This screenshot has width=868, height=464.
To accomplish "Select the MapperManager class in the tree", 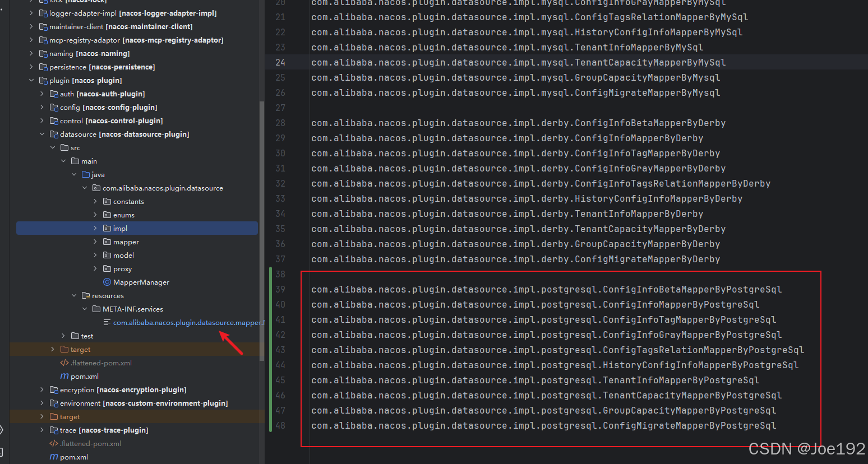I will pos(141,282).
